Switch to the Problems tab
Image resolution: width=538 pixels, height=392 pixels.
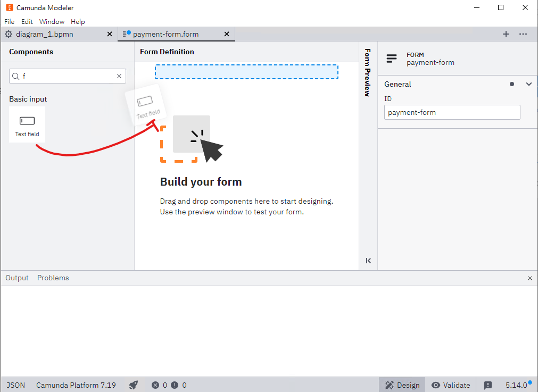click(53, 278)
